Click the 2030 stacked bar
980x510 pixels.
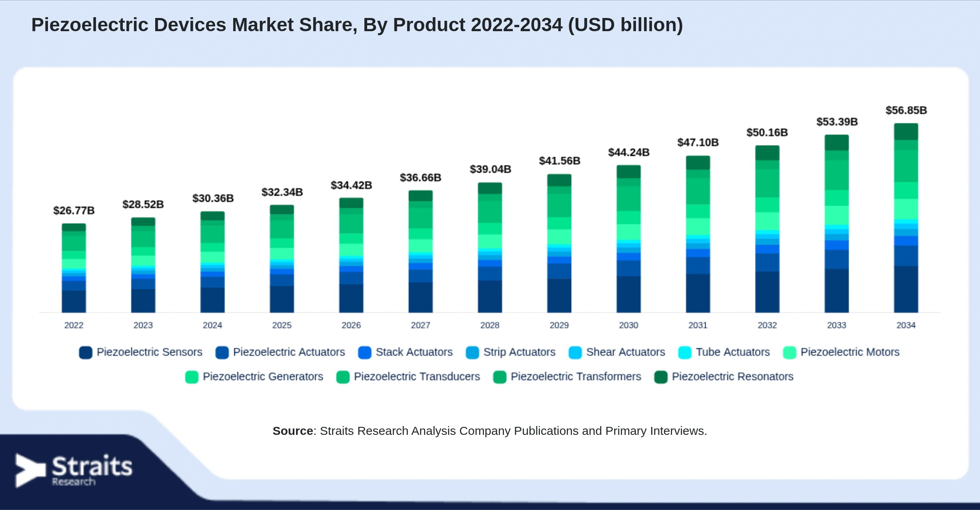(x=628, y=239)
